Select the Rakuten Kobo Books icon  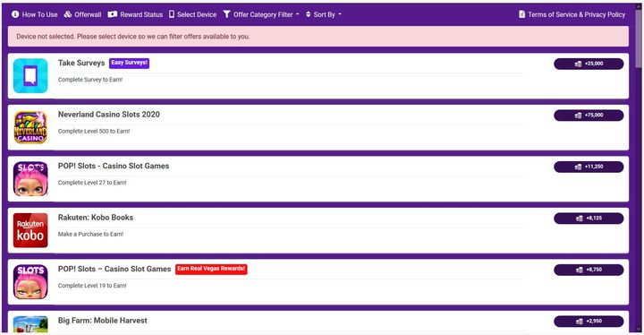pyautogui.click(x=30, y=230)
